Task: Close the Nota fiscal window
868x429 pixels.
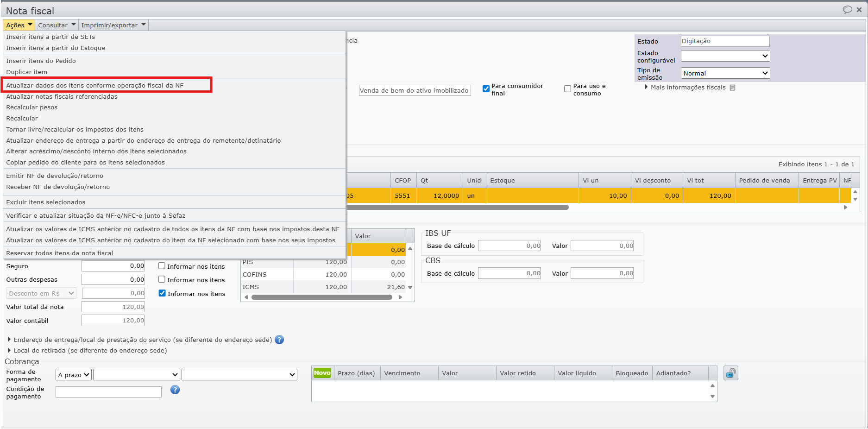Action: (859, 10)
